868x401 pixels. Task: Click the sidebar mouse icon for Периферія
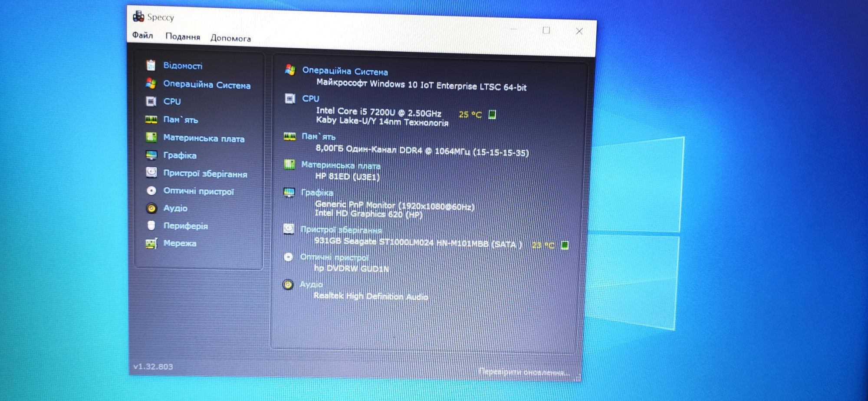151,225
